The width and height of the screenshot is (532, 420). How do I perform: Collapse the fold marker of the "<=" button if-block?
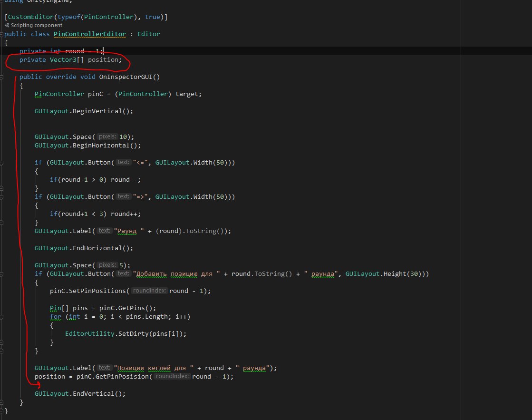tap(2, 163)
